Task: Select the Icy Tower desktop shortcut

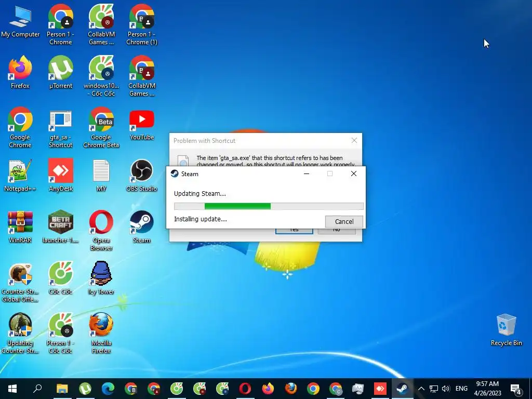Action: 101,278
